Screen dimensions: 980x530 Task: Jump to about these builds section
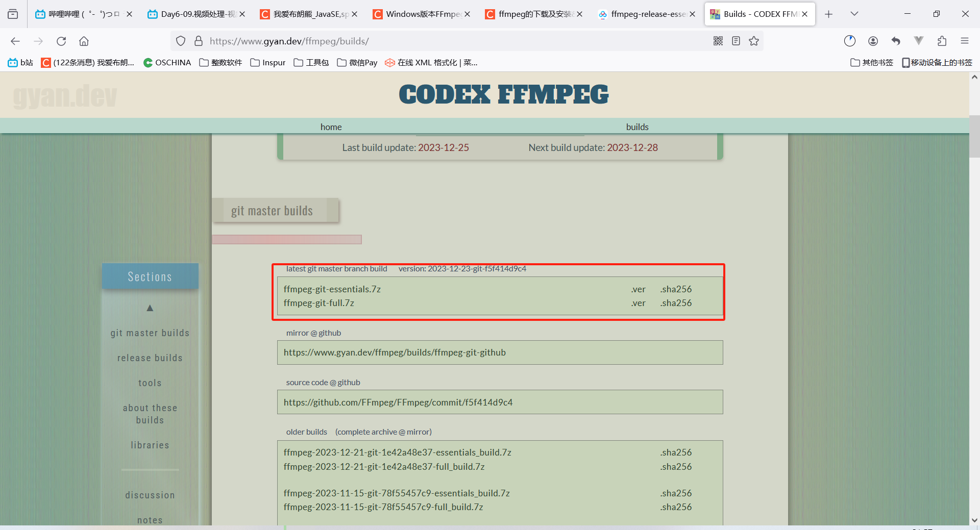(150, 414)
